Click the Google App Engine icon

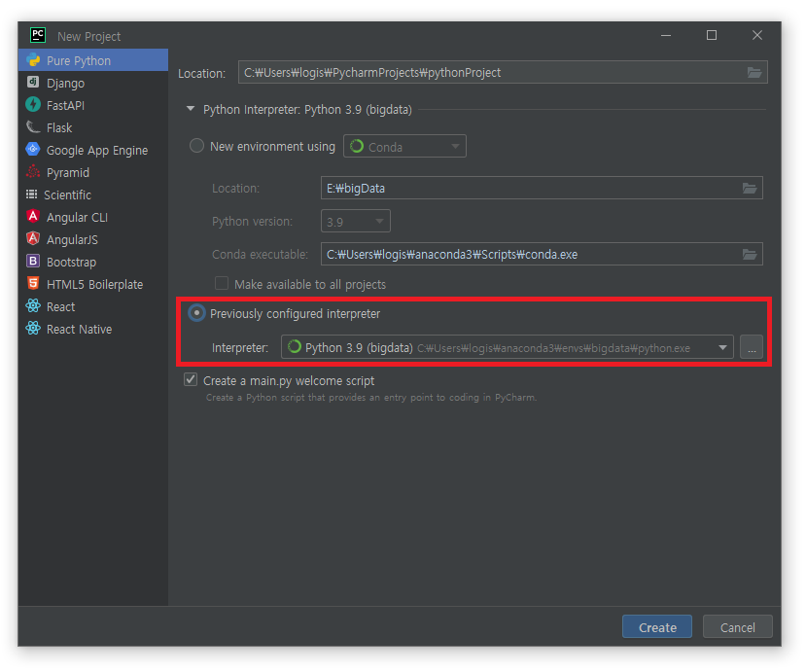[33, 149]
